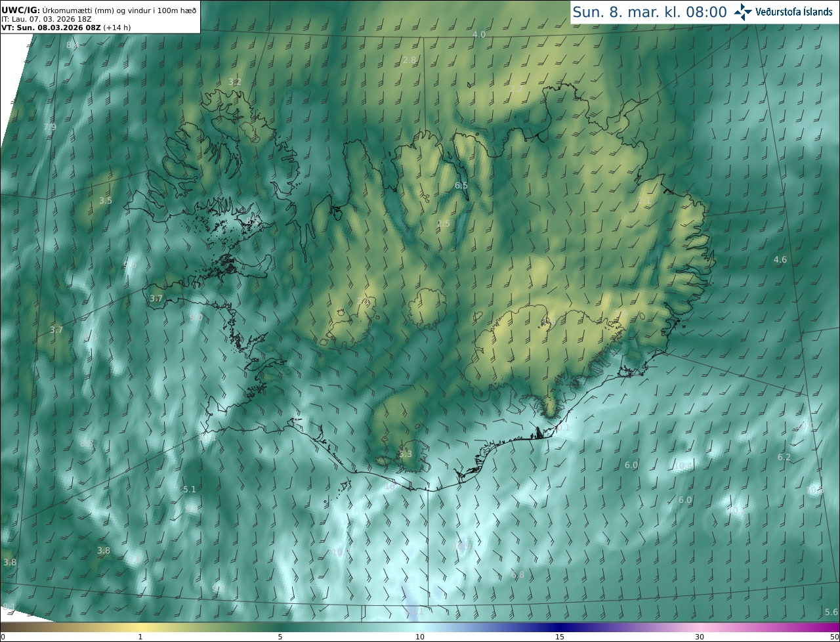840x642 pixels.
Task: Click the 3.2 value above the Westfjords
Action: [x=235, y=82]
